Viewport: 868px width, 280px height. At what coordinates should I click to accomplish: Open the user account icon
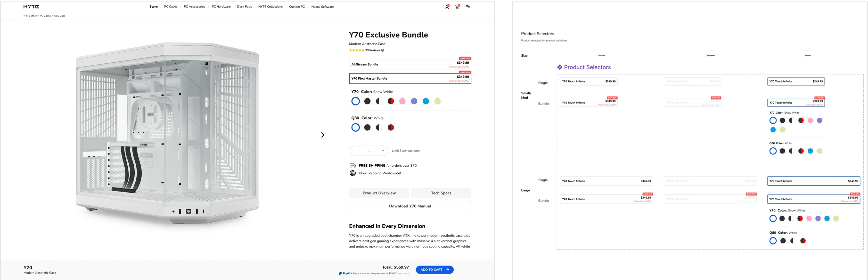(446, 7)
